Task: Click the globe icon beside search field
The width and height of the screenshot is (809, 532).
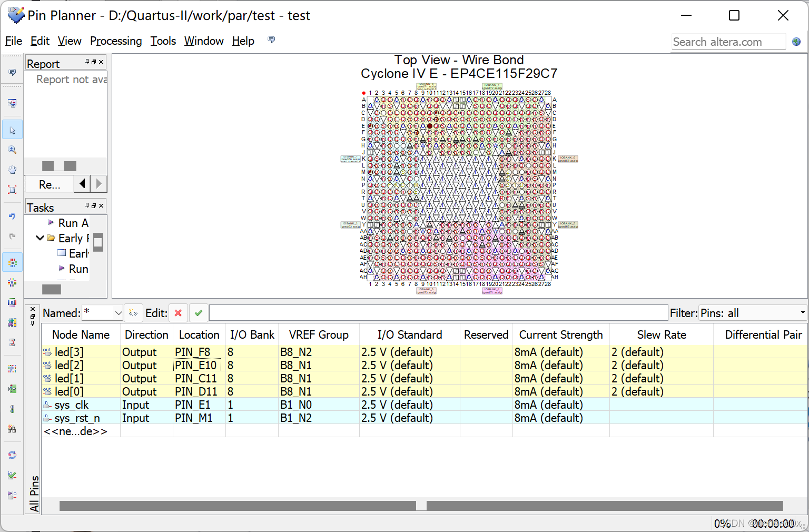Action: pyautogui.click(x=796, y=42)
